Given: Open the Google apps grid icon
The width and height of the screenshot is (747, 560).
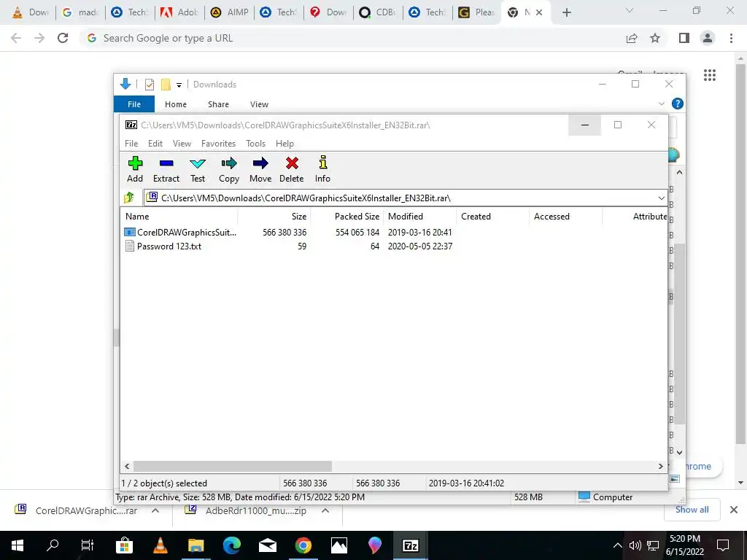Looking at the screenshot, I should (x=710, y=75).
